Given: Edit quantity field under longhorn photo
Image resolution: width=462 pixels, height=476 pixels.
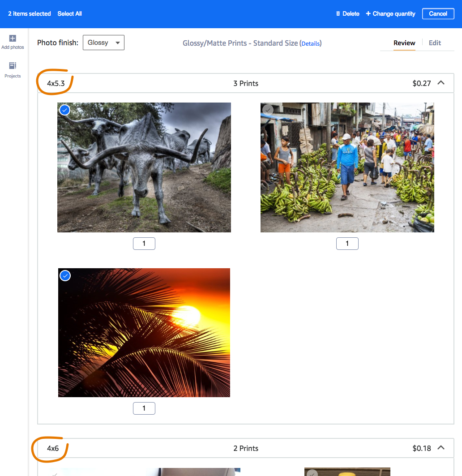Looking at the screenshot, I should click(144, 244).
